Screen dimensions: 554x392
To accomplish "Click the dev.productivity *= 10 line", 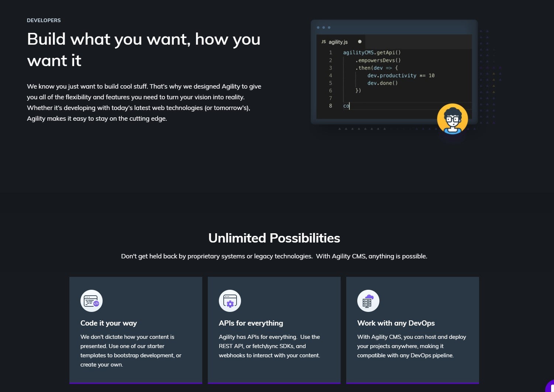I will [x=401, y=75].
